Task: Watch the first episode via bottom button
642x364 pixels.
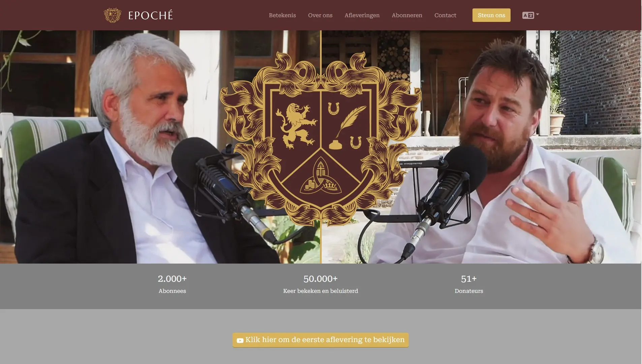Action: pyautogui.click(x=320, y=340)
